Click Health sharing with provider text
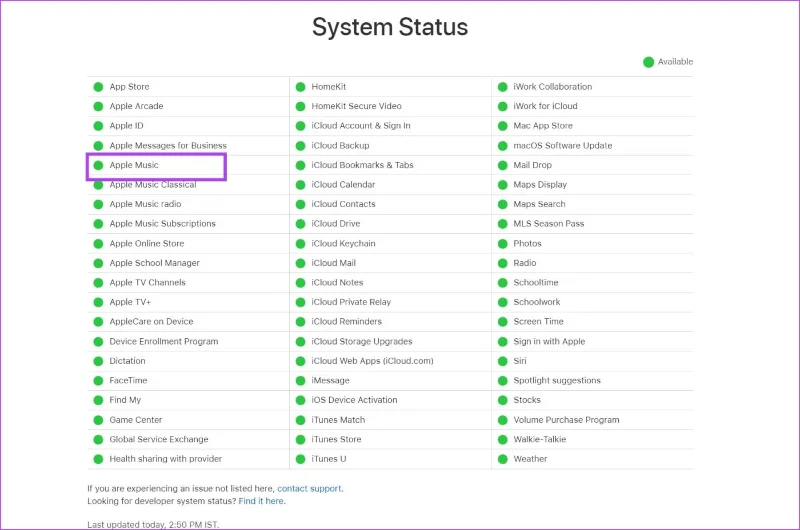 pyautogui.click(x=166, y=459)
